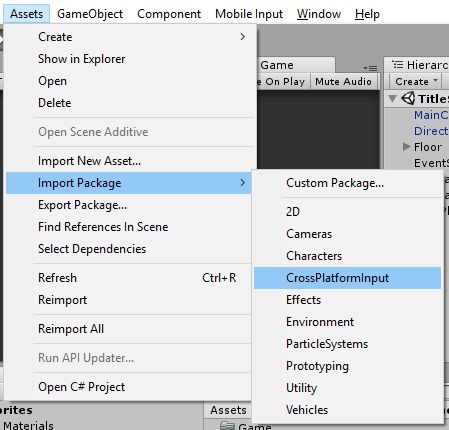Viewport: 449px width, 430px height.
Task: Select MainCamera object in Hierarchy
Action: click(431, 115)
